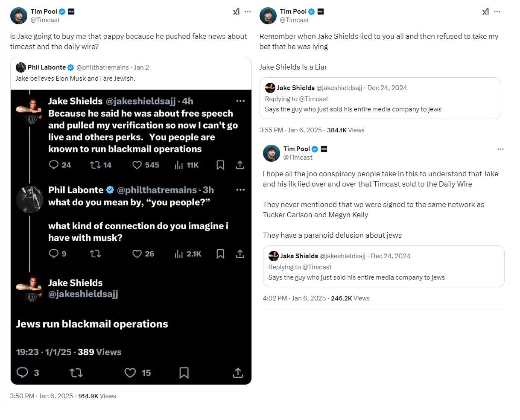Image resolution: width=520 pixels, height=420 pixels.
Task: Open the 3:55 PM · Jan 6, 2025 timestamp
Action: [x=290, y=130]
